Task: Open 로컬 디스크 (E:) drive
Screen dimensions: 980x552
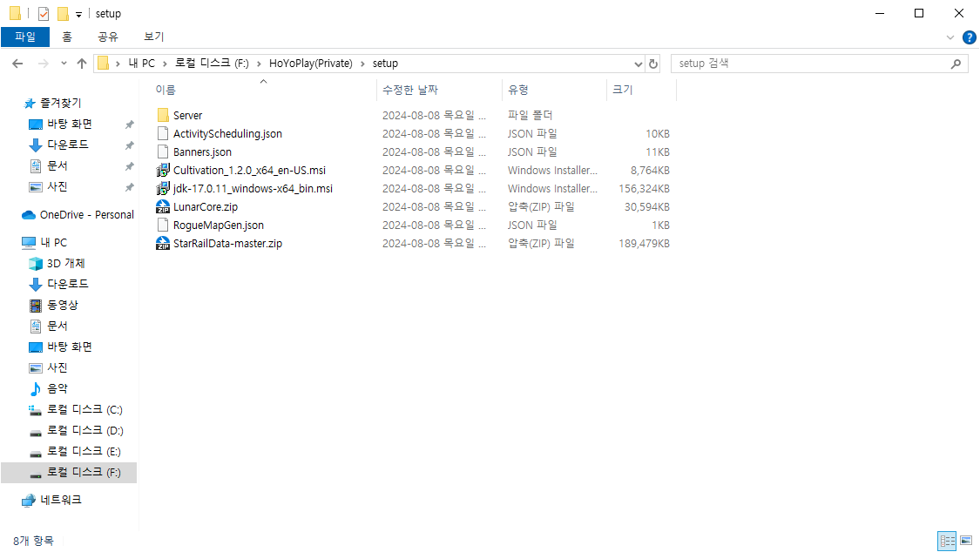Action: 76,451
